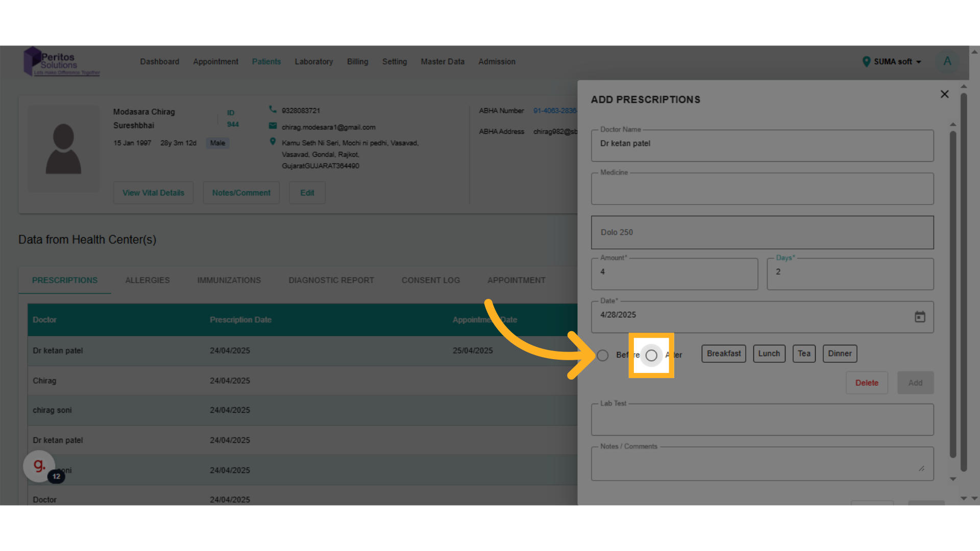Switch to the Allergies tab
Image resolution: width=980 pixels, height=551 pixels.
[148, 280]
